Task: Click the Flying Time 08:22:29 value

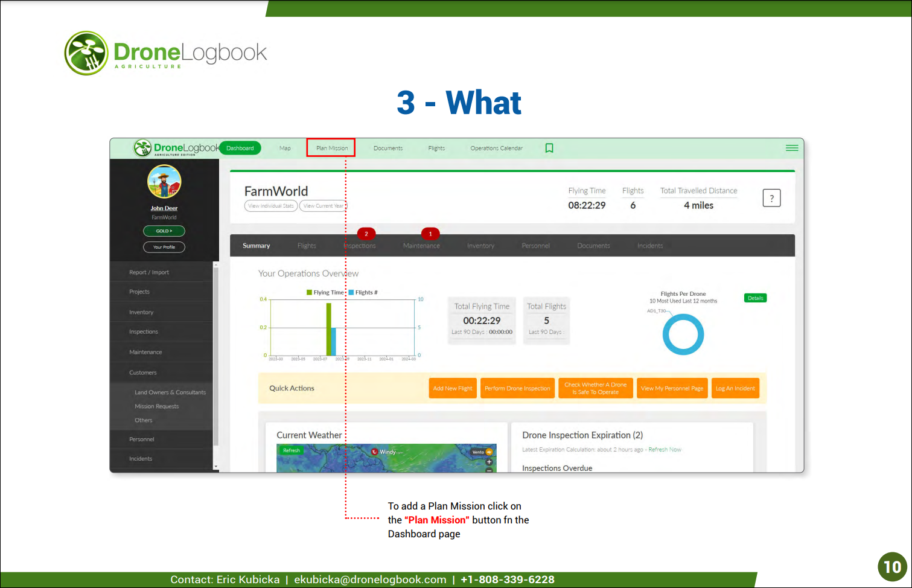Action: tap(587, 205)
